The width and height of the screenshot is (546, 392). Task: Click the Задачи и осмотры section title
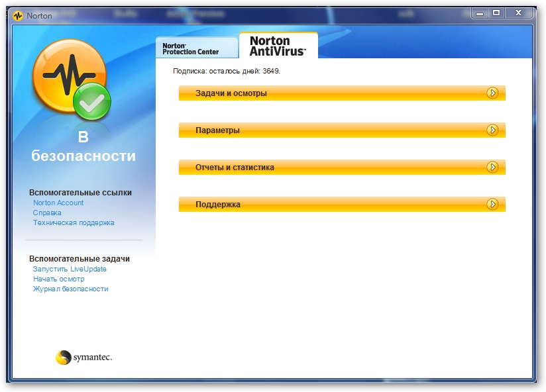[231, 93]
